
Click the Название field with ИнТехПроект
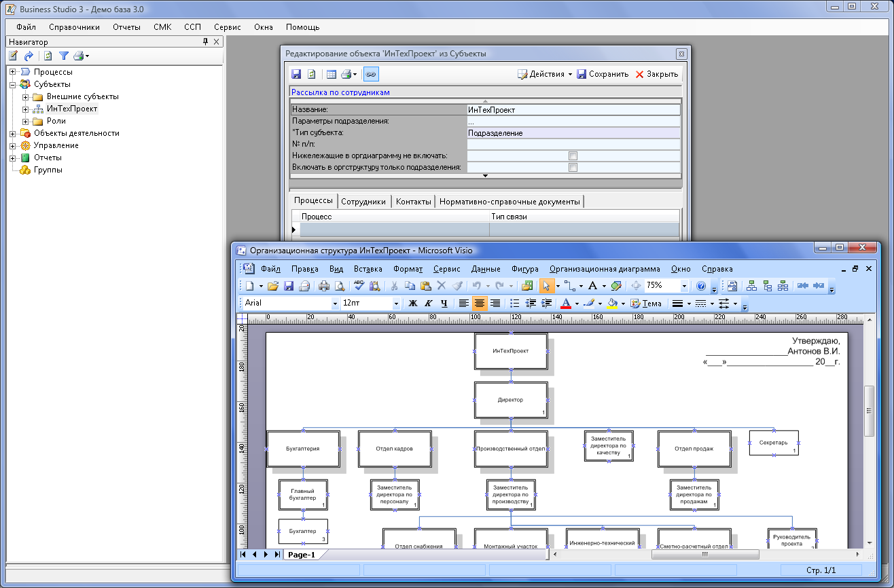pyautogui.click(x=573, y=109)
